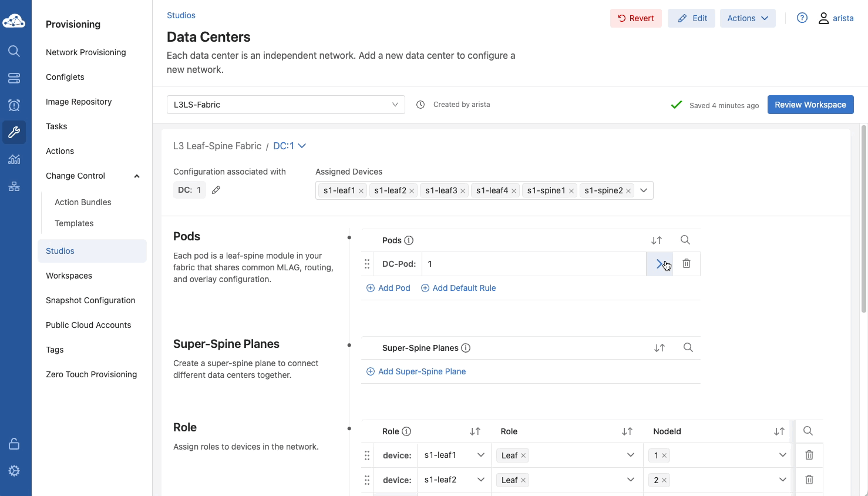
Task: Click the pencil icon next to DC: 1
Action: coord(216,190)
